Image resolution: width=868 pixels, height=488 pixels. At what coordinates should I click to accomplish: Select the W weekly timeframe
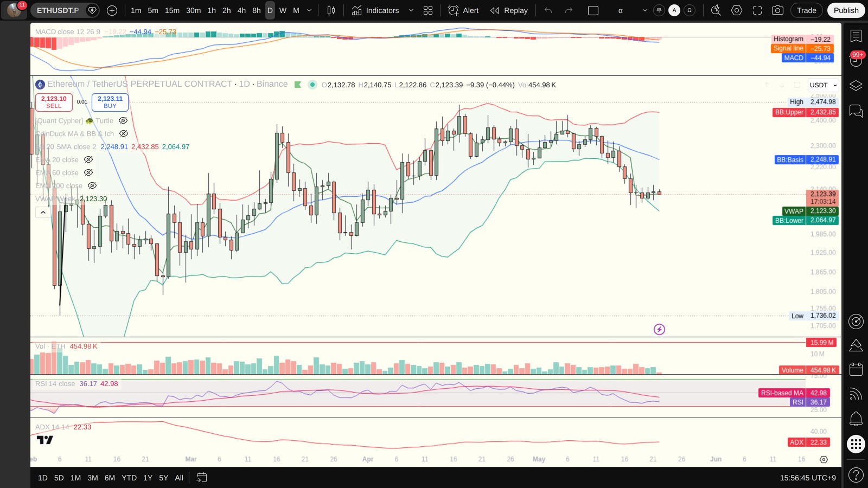click(x=283, y=10)
